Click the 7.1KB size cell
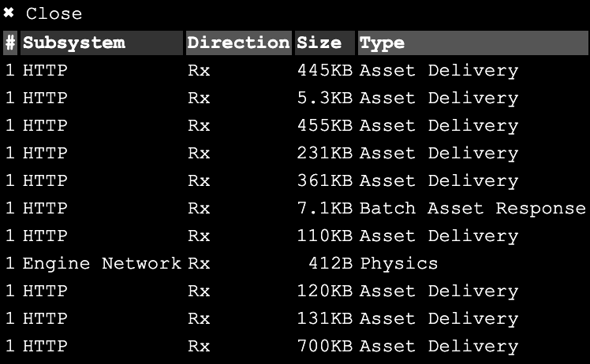Viewport: 590px width, 364px height. 325,209
